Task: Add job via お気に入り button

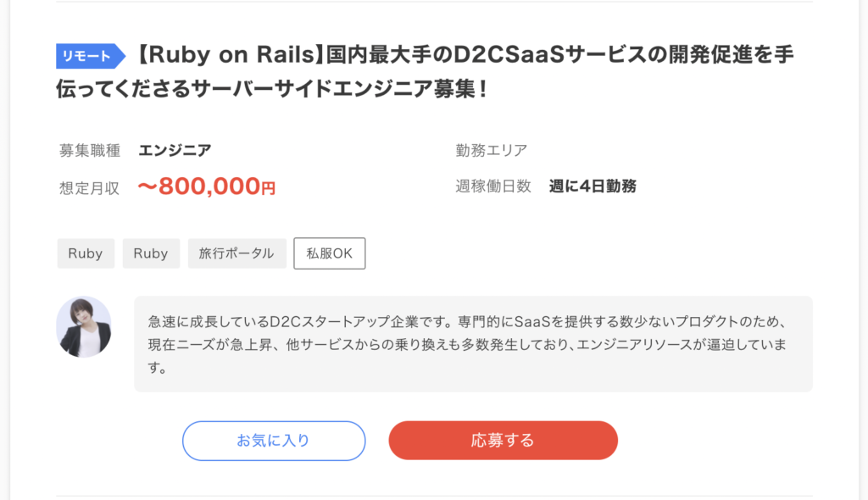Action: (274, 441)
